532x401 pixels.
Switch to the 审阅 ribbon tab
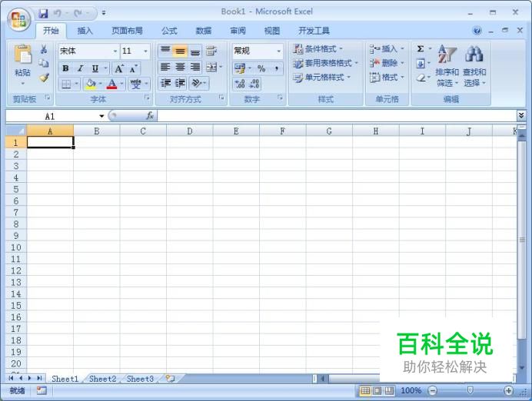238,31
